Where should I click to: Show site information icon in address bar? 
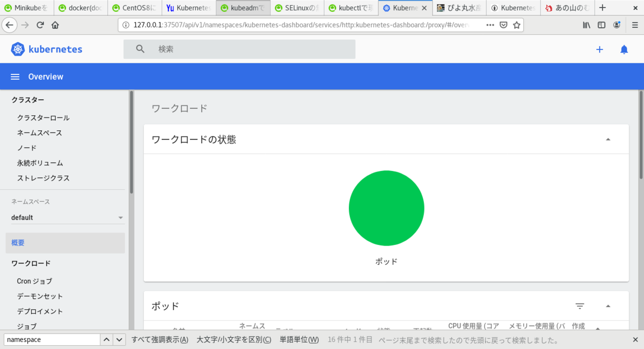(126, 25)
